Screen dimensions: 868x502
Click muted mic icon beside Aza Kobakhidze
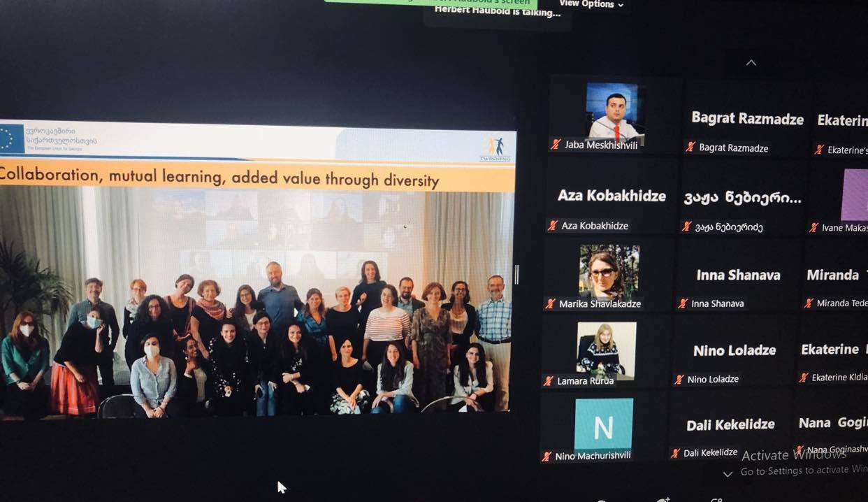[553, 225]
